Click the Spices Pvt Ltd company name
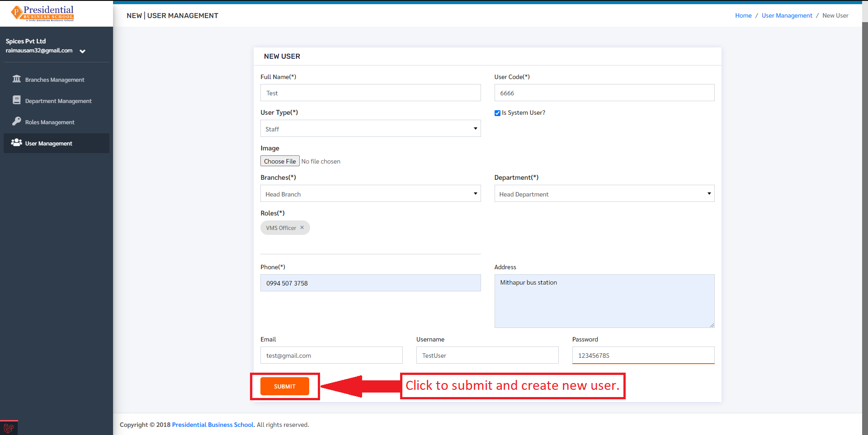The height and width of the screenshot is (435, 868). coord(26,41)
